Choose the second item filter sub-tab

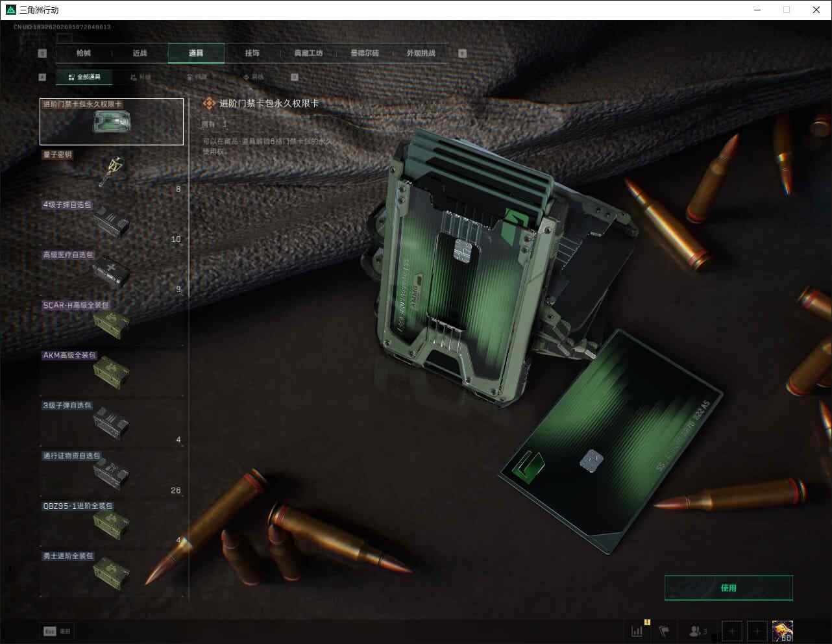141,77
